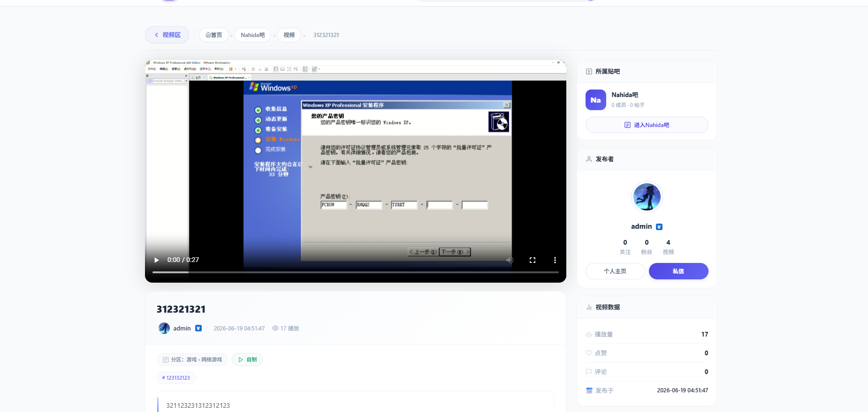Viewport: 868px width, 412px height.
Task: Open admin's small avatar below the video title
Action: pyautogui.click(x=164, y=328)
